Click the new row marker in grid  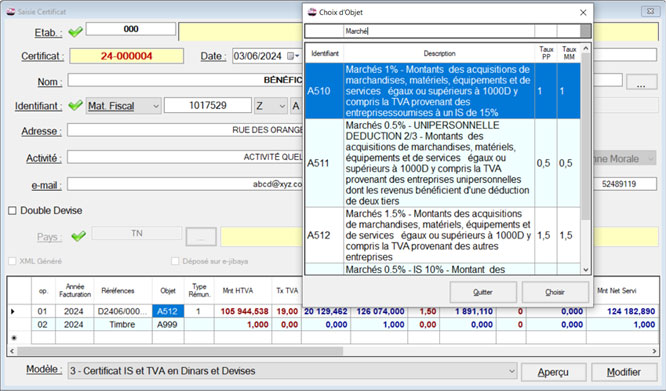(14, 338)
